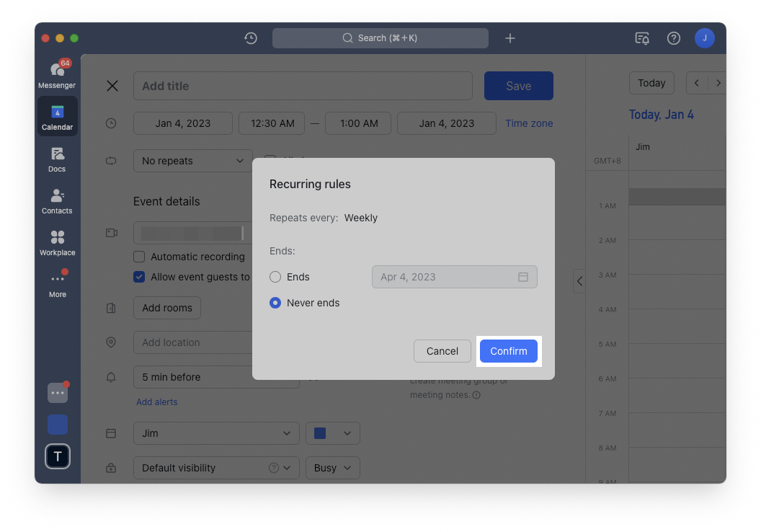Viewport: 761px width, 532px height.
Task: Click the history clock icon
Action: pyautogui.click(x=251, y=38)
